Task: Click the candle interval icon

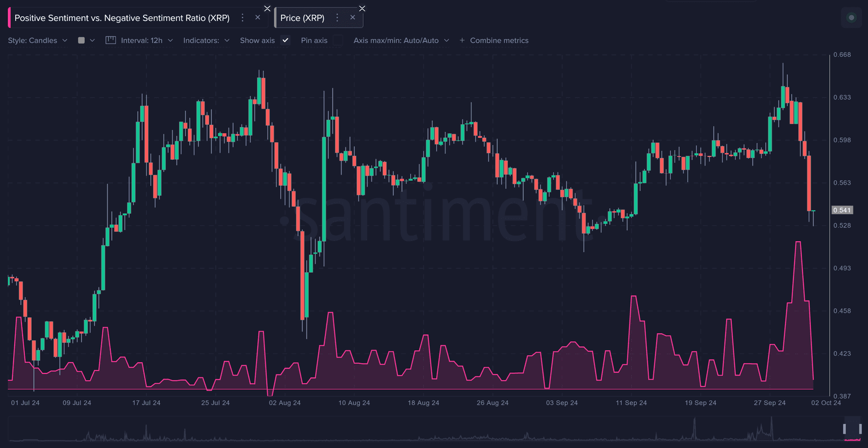Action: (x=111, y=40)
